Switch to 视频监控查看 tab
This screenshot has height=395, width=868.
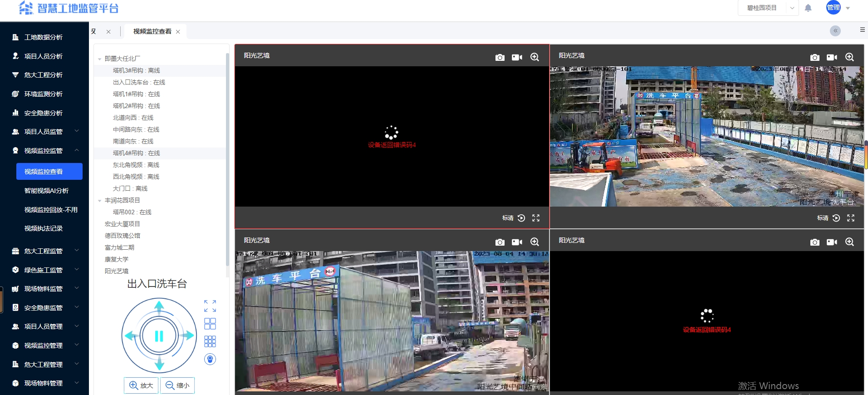152,31
